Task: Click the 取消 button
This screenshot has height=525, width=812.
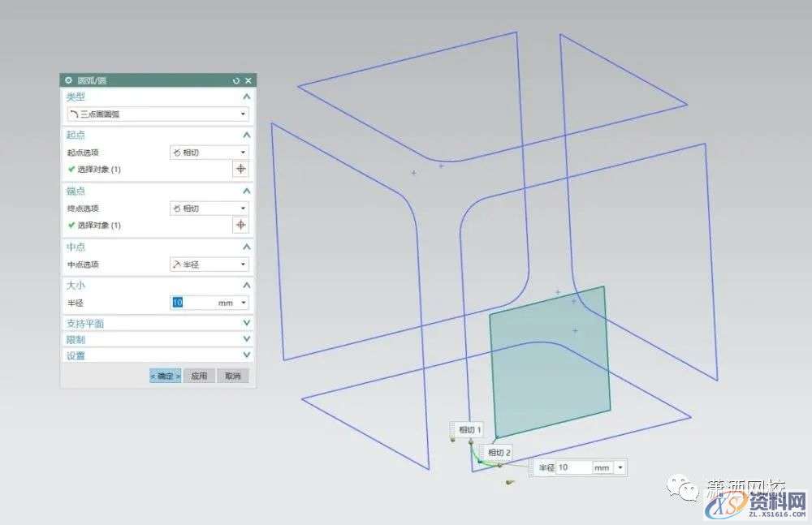Action: [x=233, y=376]
